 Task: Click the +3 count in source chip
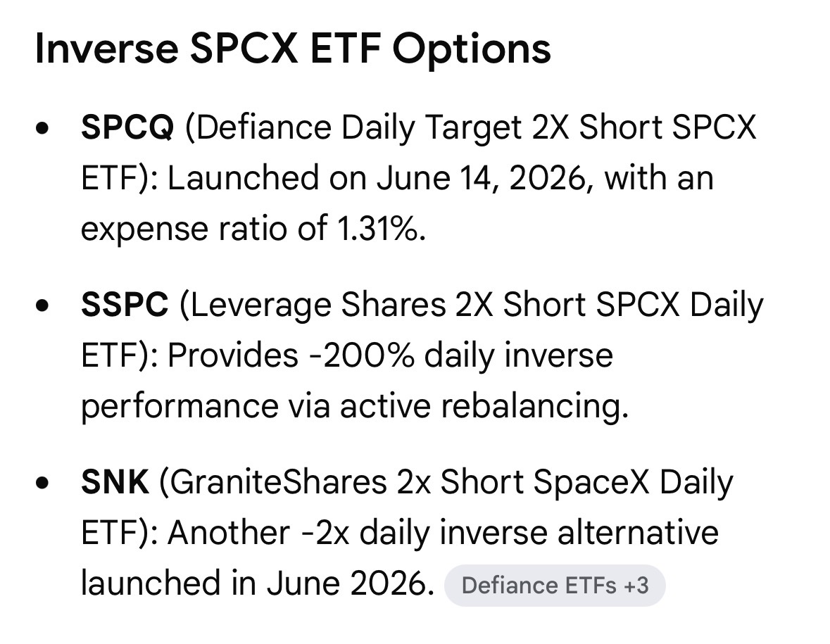(636, 586)
